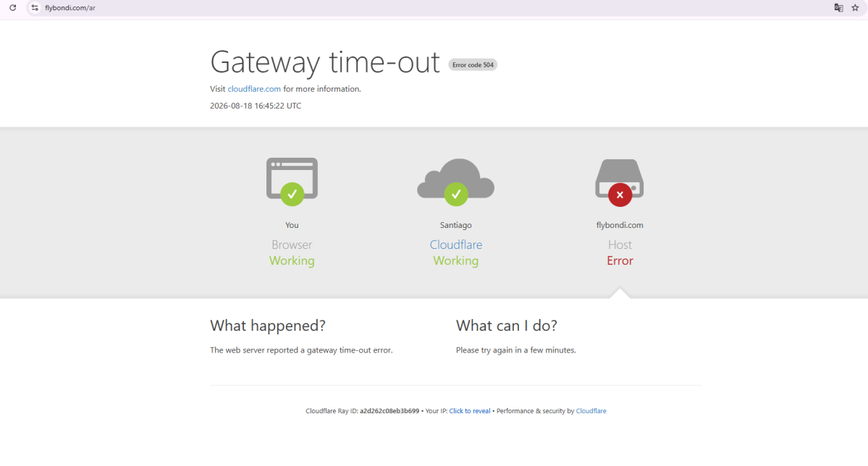The width and height of the screenshot is (868, 466).
Task: Click the gateway time-out error explanation text
Action: click(301, 350)
